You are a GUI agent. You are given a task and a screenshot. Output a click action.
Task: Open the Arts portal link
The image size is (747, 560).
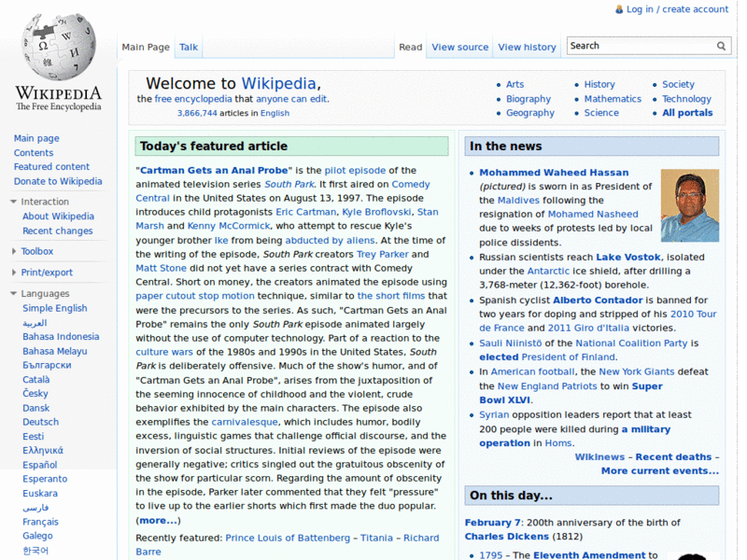[x=515, y=84]
